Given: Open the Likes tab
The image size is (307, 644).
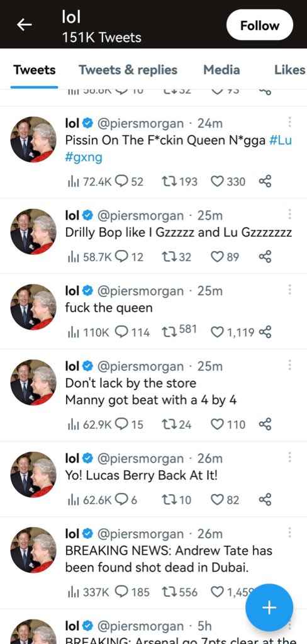Looking at the screenshot, I should click(x=290, y=71).
